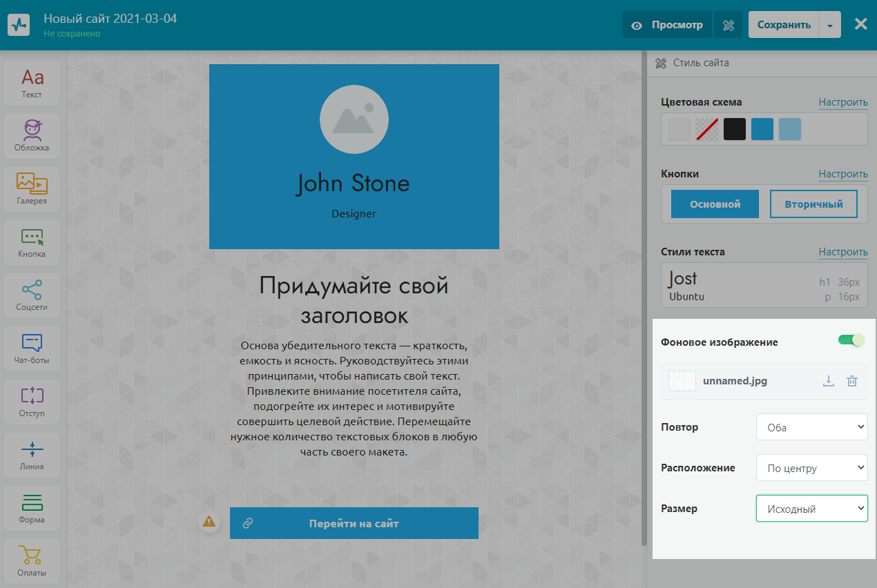Delete the unnamed.jpg background file
877x588 pixels.
pos(852,381)
